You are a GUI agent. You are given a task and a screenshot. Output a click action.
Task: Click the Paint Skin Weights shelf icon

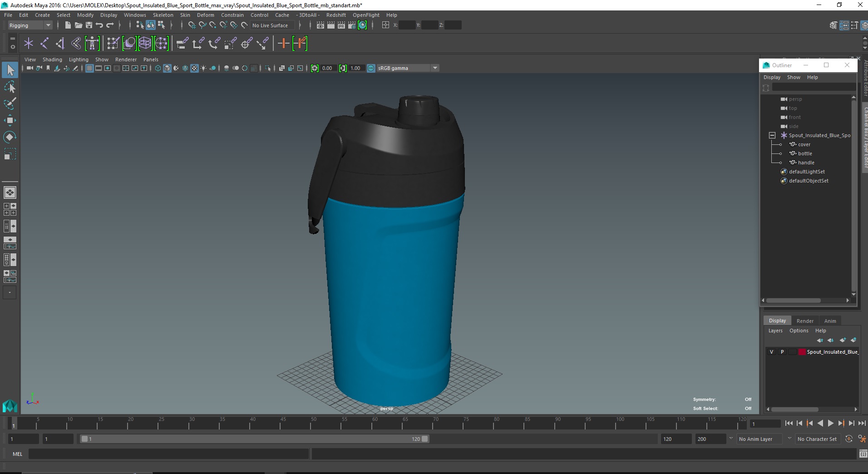coord(113,44)
